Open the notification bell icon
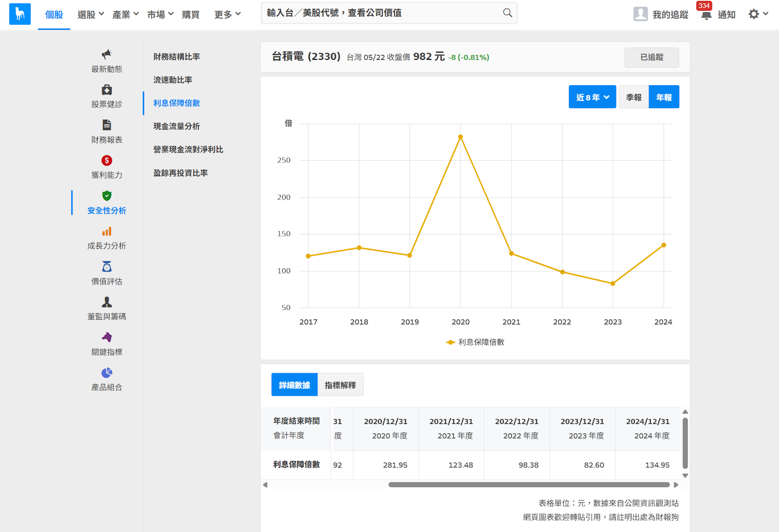 [706, 15]
